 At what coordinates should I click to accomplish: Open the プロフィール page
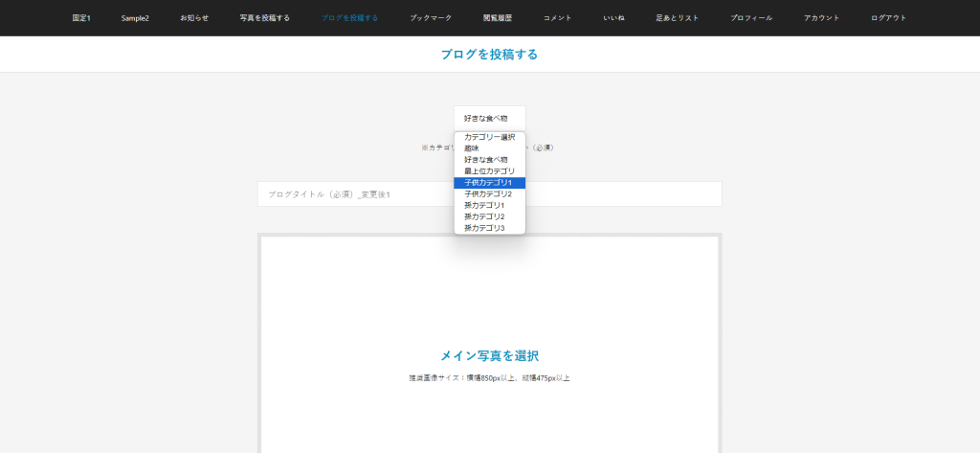pos(751,18)
